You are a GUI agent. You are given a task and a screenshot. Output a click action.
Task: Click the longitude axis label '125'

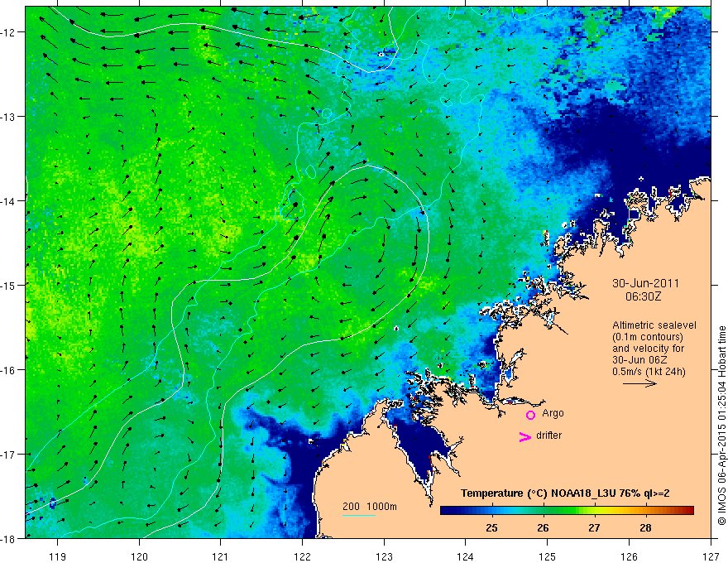click(548, 556)
